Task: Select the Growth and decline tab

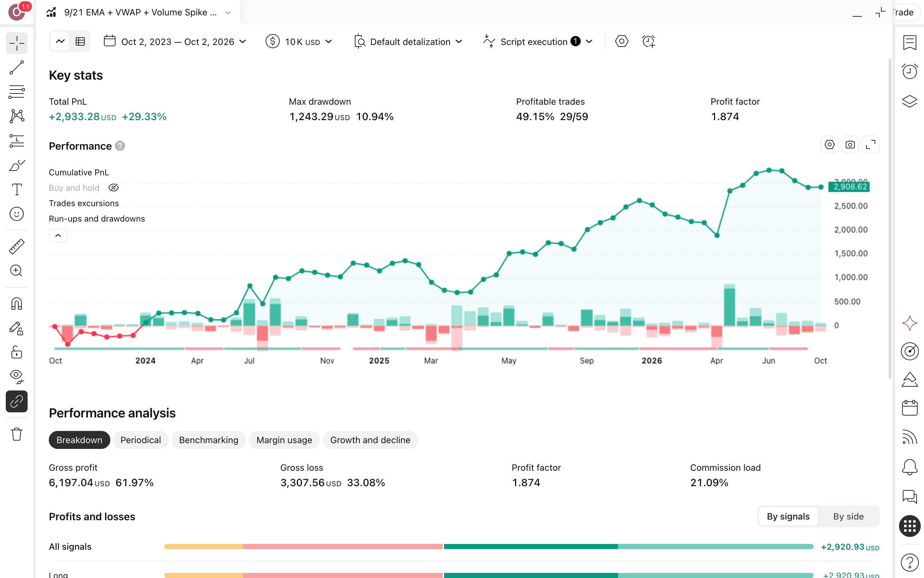Action: coord(370,440)
